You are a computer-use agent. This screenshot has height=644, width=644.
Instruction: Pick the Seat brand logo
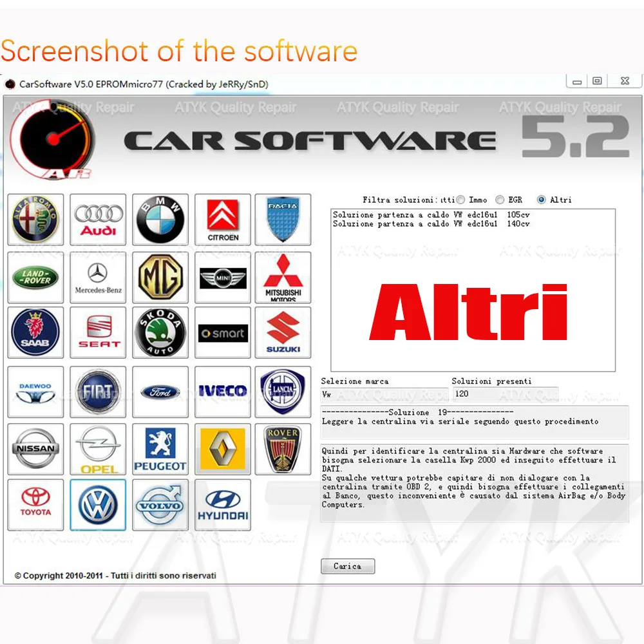(98, 333)
